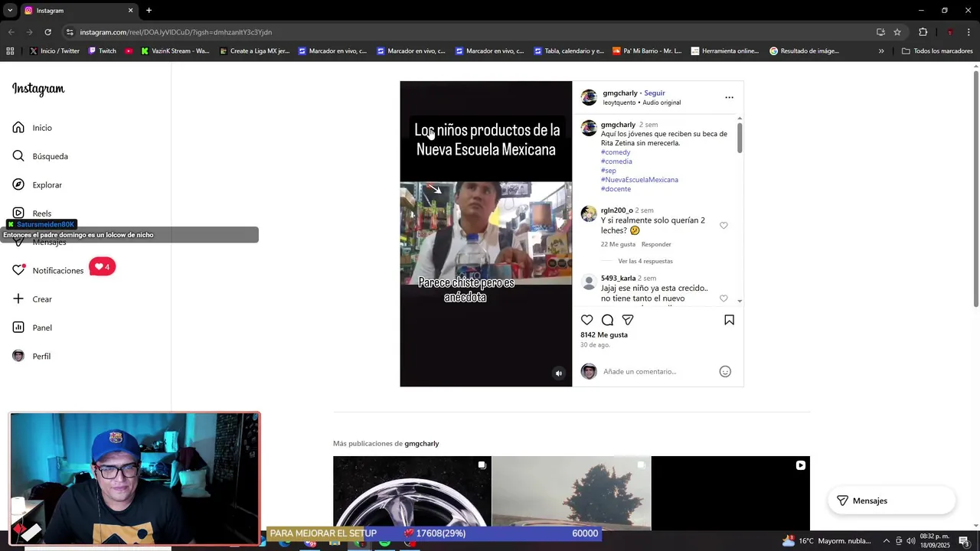The image size is (980, 551).
Task: Save the reel with bookmark icon
Action: [x=729, y=320]
